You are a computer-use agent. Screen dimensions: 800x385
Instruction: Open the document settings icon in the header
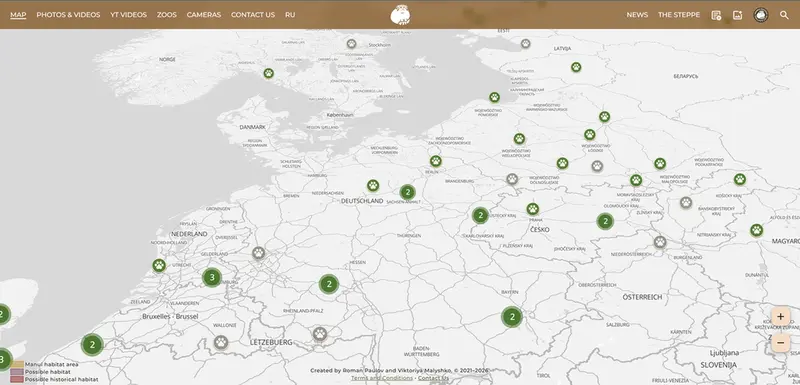pos(716,15)
